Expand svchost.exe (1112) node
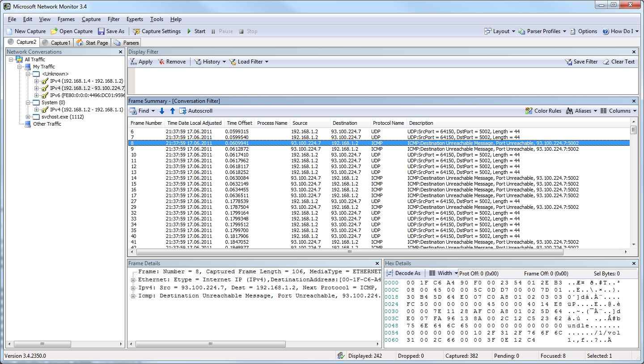This screenshot has height=364, width=644. tap(28, 117)
